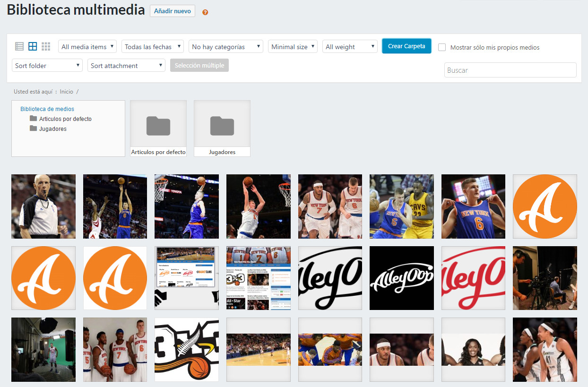Select three Knicks players posing with basketballs
The width and height of the screenshot is (588, 387).
pyautogui.click(x=115, y=350)
